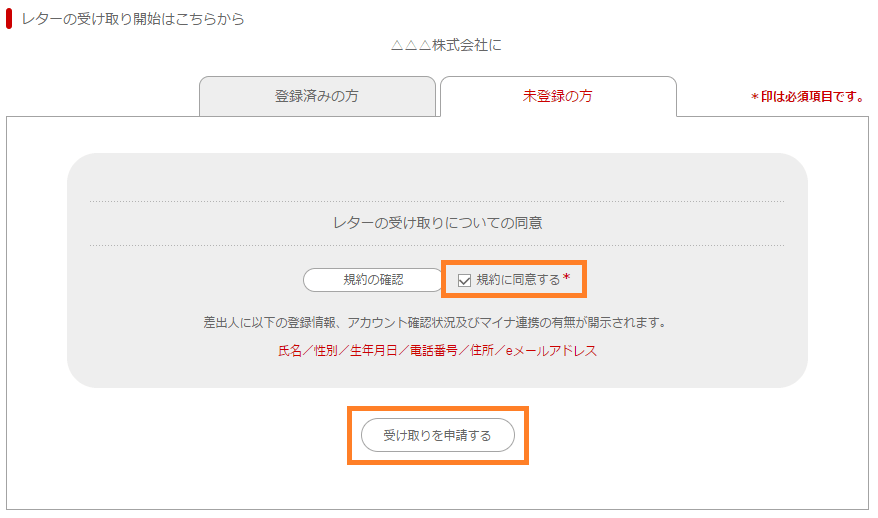Click the レターの受け取りについての同意 section title

coord(437,223)
